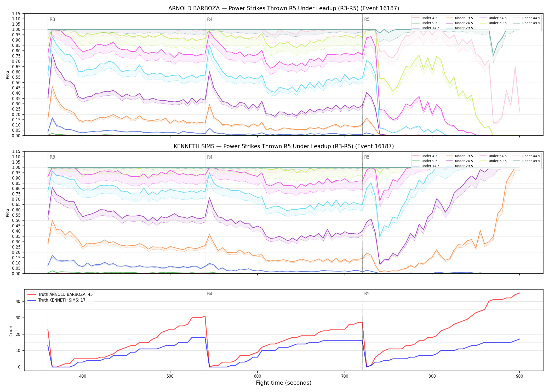Click magenta 'under 34.5' line swatch, Barboza legend
Viewport: 549px width, 392px height.
pyautogui.click(x=483, y=18)
